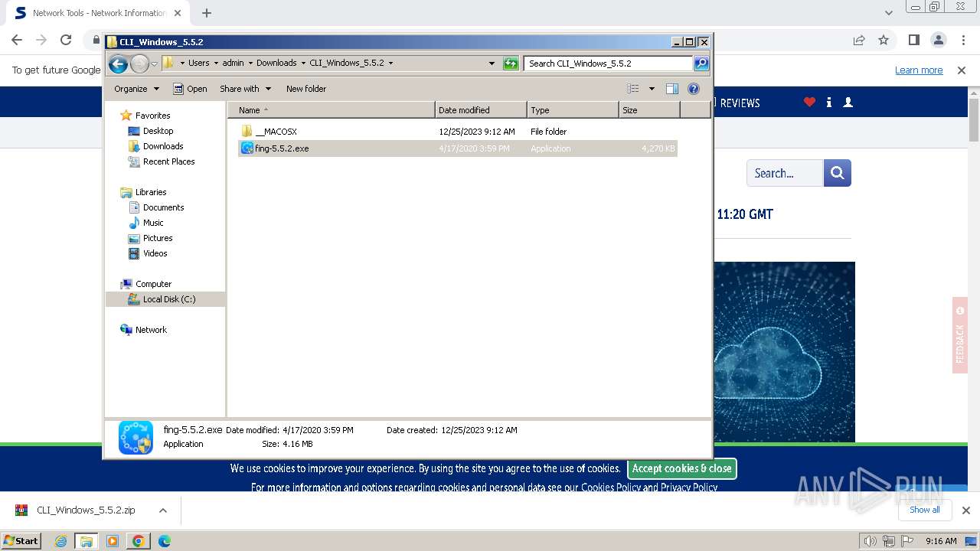This screenshot has width=980, height=551.
Task: Click Chrome browser back arrow
Action: tap(17, 40)
